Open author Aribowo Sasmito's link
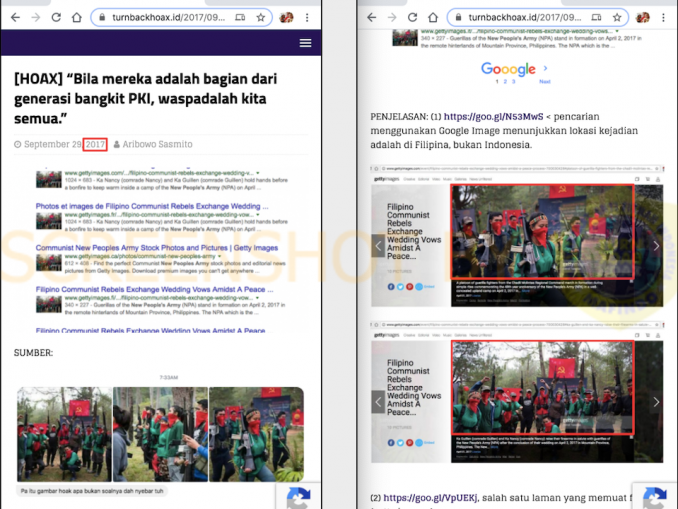678x509 pixels. [157, 144]
